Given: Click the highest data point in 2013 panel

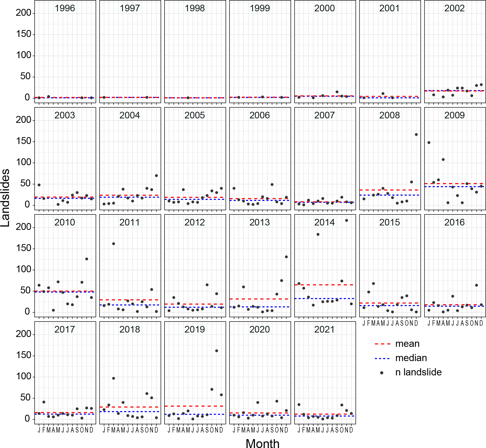Looking at the screenshot, I should pos(286,257).
